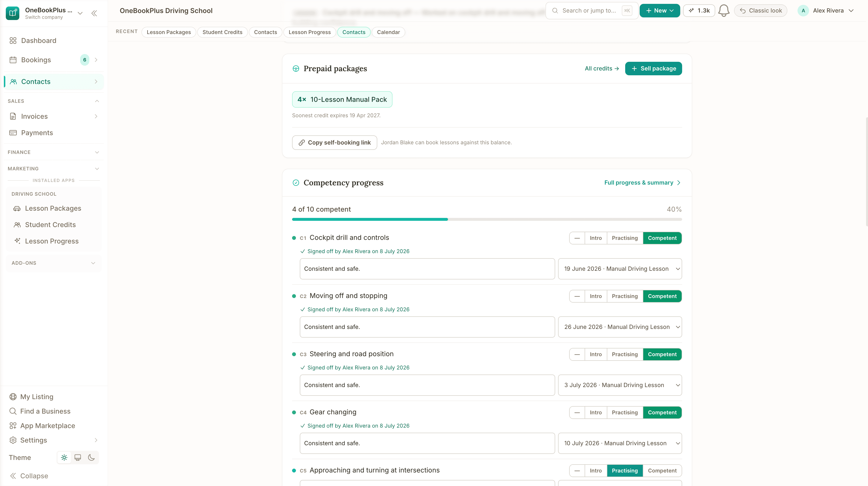Click the Dashboard grid icon
The height and width of the screenshot is (486, 868).
(x=13, y=40)
